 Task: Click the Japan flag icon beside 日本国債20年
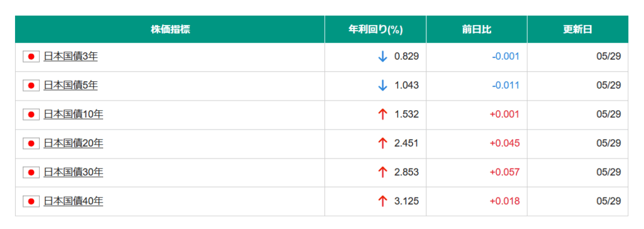pyautogui.click(x=31, y=143)
